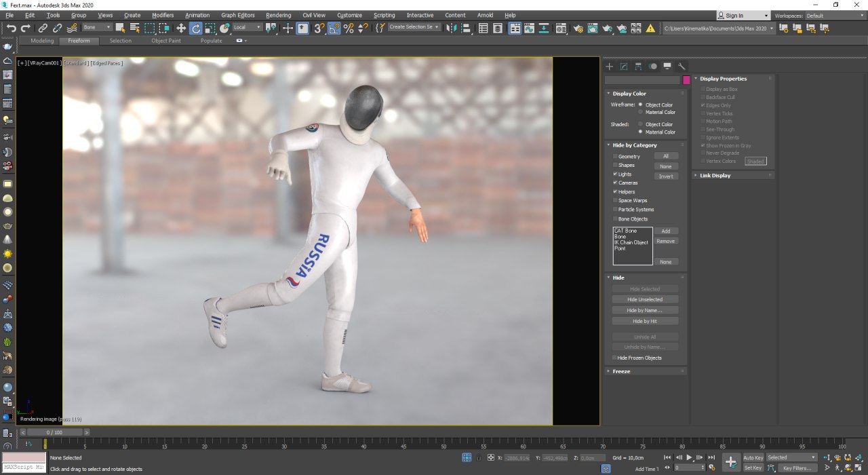
Task: Collapse the Hide by Category rollout
Action: click(x=635, y=145)
